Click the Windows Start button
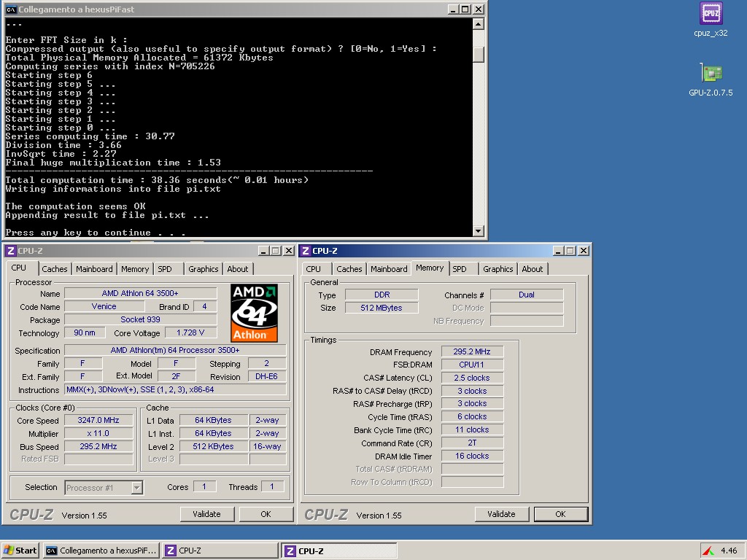The height and width of the screenshot is (560, 747). click(x=20, y=551)
